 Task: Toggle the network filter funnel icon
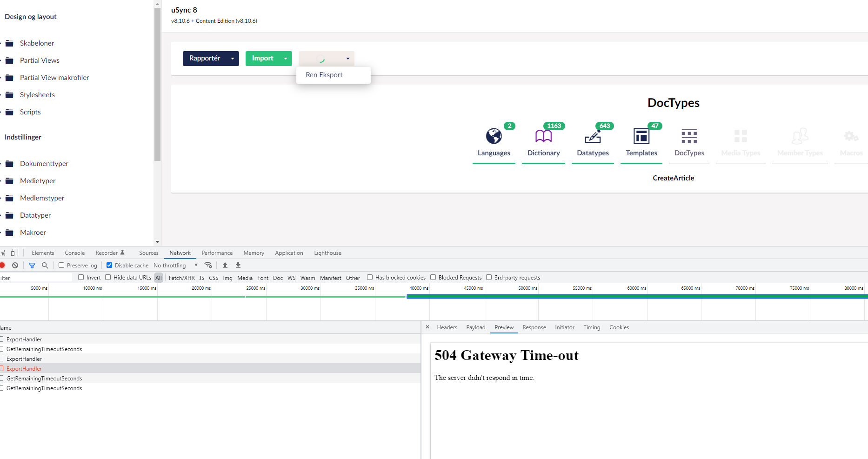(32, 266)
